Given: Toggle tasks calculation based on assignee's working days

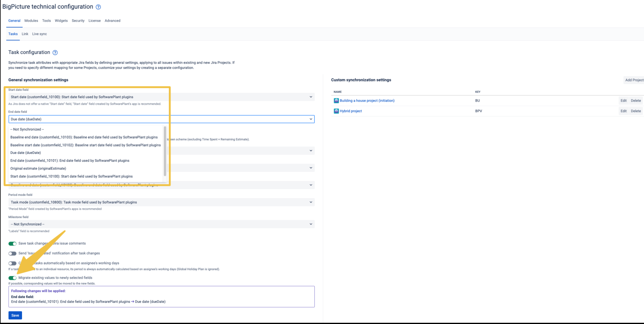Looking at the screenshot, I should point(12,263).
